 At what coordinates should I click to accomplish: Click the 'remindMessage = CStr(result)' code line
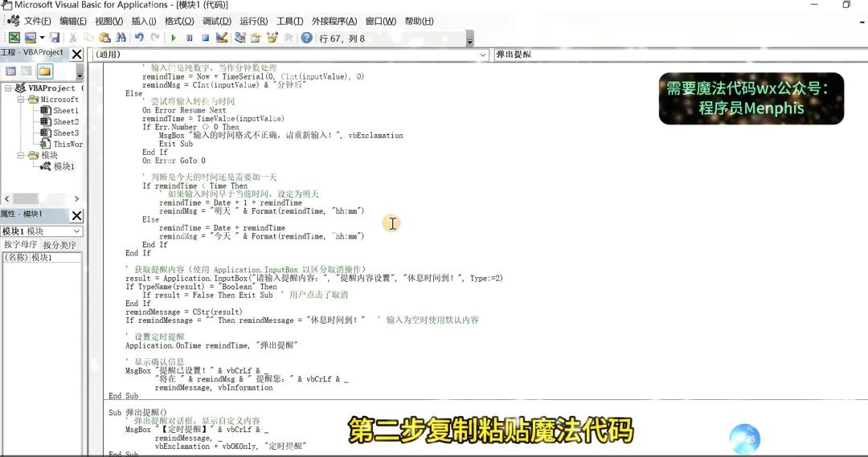pos(184,312)
